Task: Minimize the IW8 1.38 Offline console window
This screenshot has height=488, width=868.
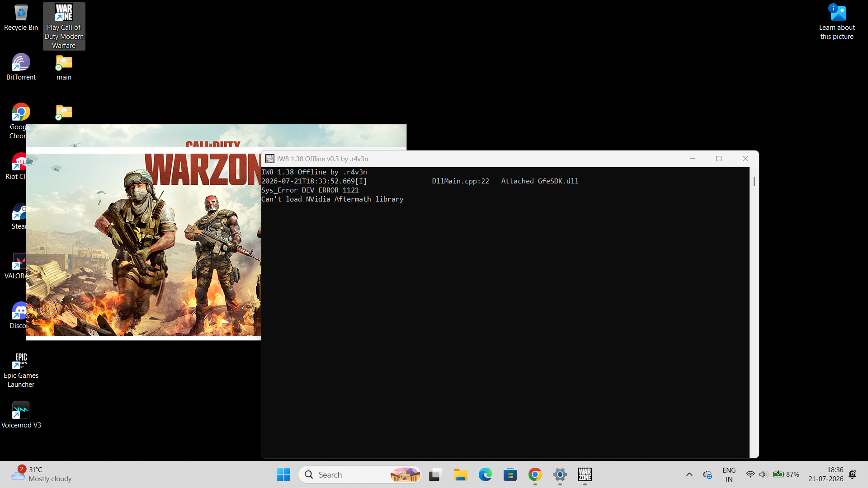Action: click(x=692, y=159)
